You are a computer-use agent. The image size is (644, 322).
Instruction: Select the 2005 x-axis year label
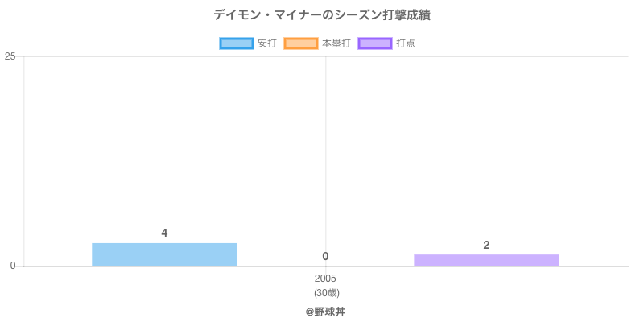pos(326,279)
